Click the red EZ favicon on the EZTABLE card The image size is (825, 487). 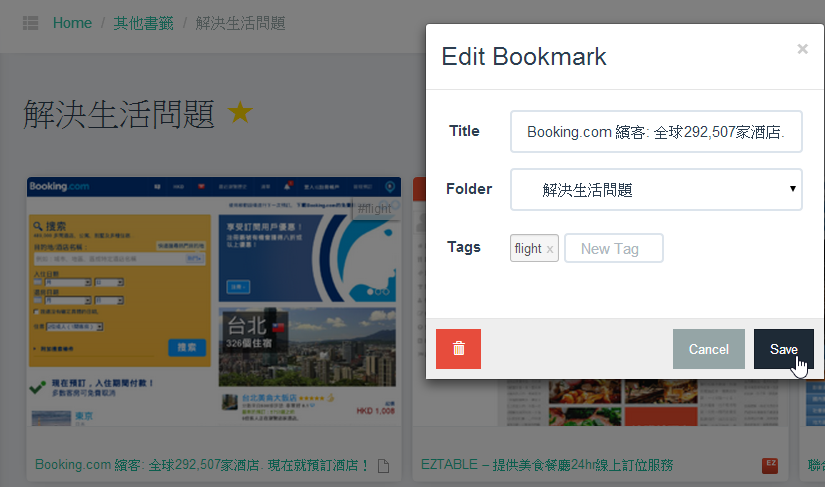pos(770,465)
